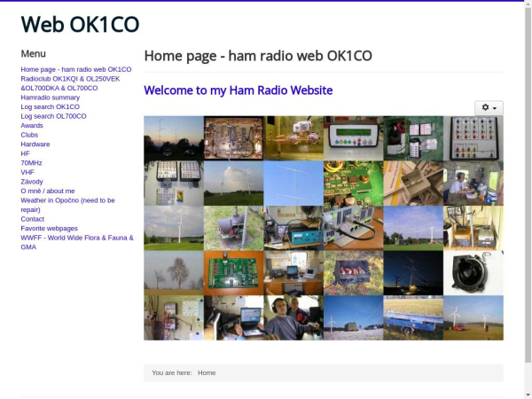Open the seated operator with headphones thumbnail

(x=473, y=184)
